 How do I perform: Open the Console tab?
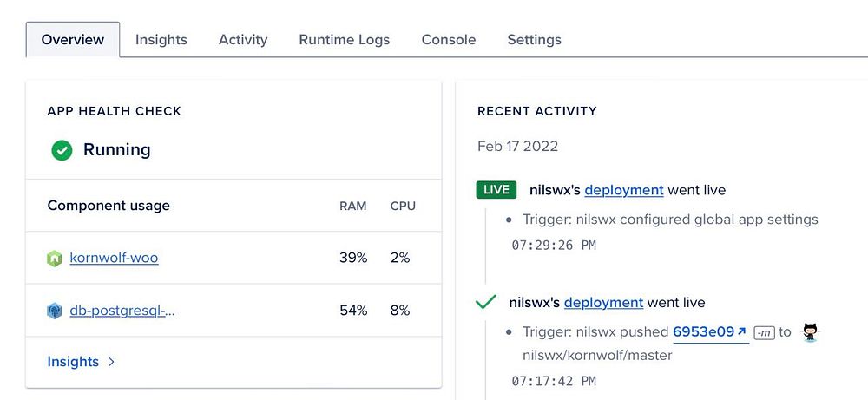449,40
